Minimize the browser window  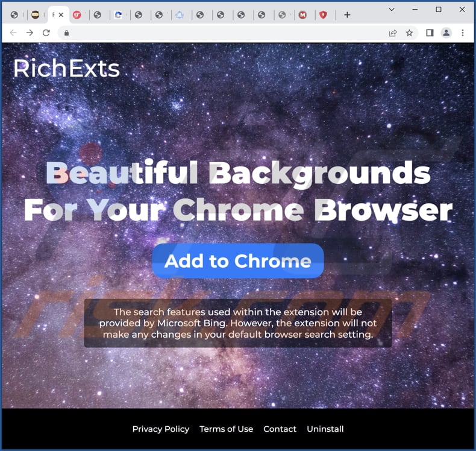(415, 10)
